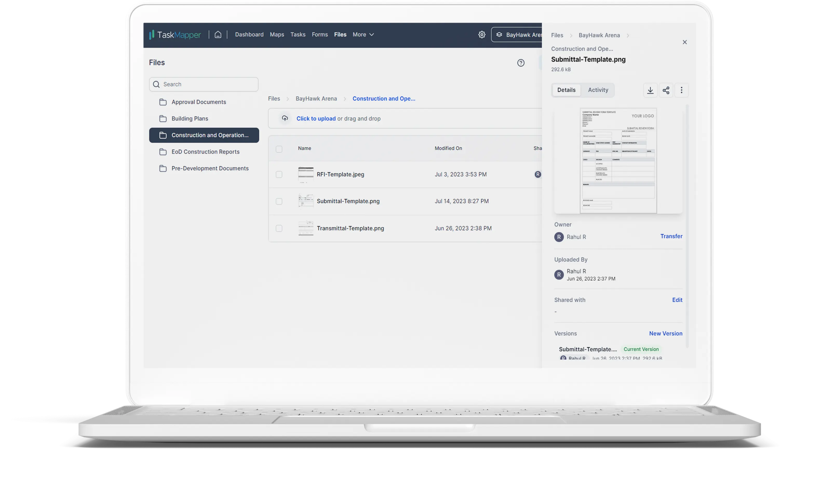Click the TaskMapper logo
This screenshot has width=828, height=504.
[175, 35]
